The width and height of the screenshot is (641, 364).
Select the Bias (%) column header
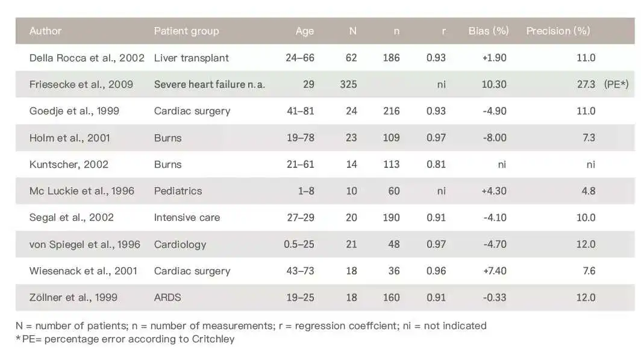coord(489,31)
